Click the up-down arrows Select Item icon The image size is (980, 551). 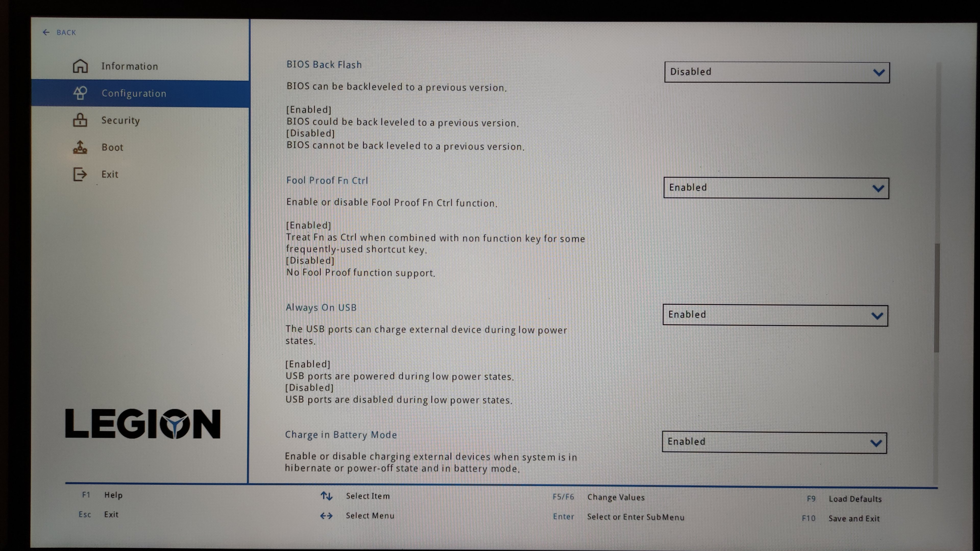click(326, 496)
